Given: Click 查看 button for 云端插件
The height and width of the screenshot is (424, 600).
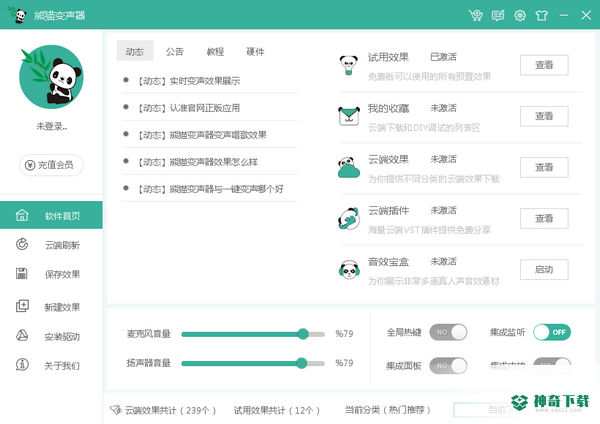Looking at the screenshot, I should 544,219.
